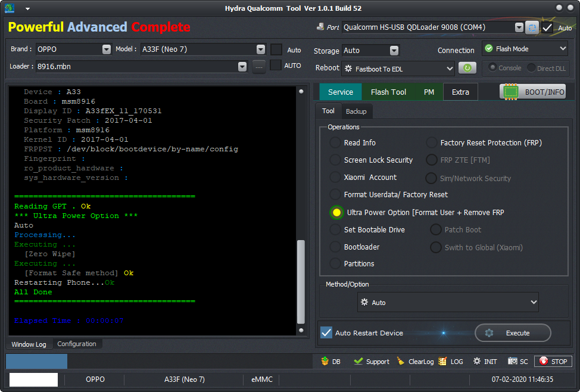
Task: Click the white status box in status bar
Action: [34, 379]
